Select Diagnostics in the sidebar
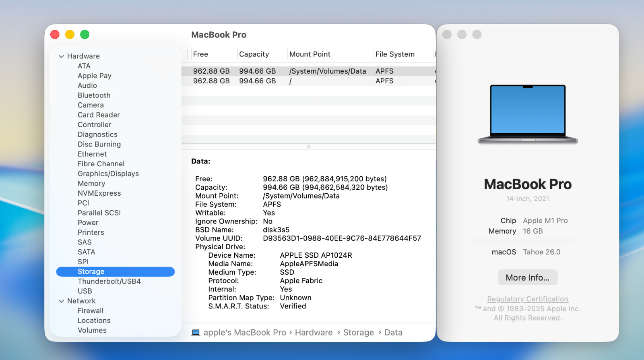The height and width of the screenshot is (360, 644). [x=97, y=134]
